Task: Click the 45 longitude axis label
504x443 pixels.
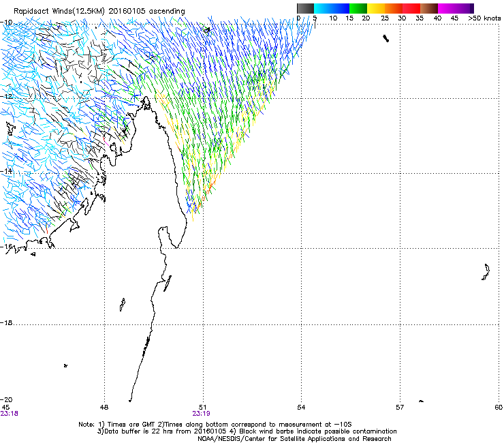Action: [x=5, y=408]
